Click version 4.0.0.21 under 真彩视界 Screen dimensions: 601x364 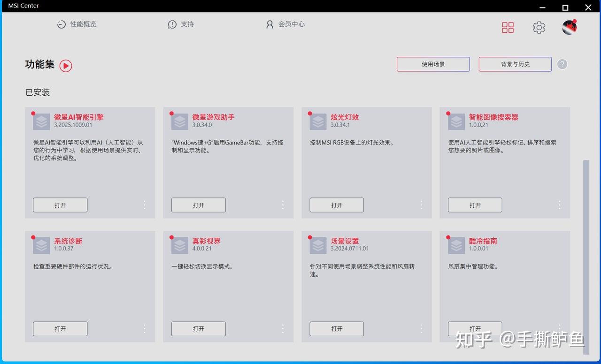point(202,249)
